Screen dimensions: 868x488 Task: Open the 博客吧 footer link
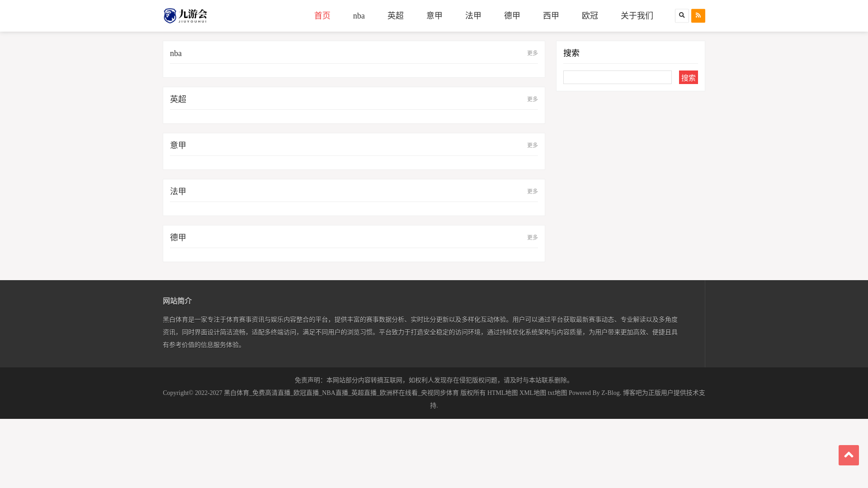(632, 393)
